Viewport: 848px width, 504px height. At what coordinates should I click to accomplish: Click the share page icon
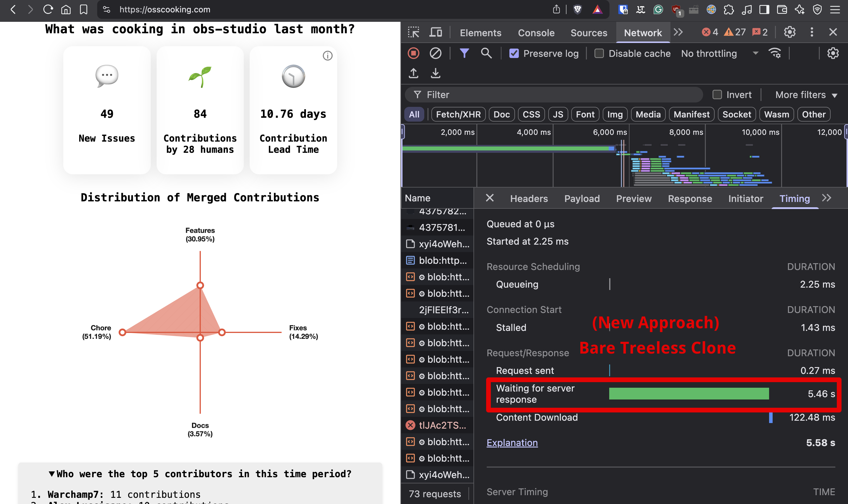pos(556,9)
